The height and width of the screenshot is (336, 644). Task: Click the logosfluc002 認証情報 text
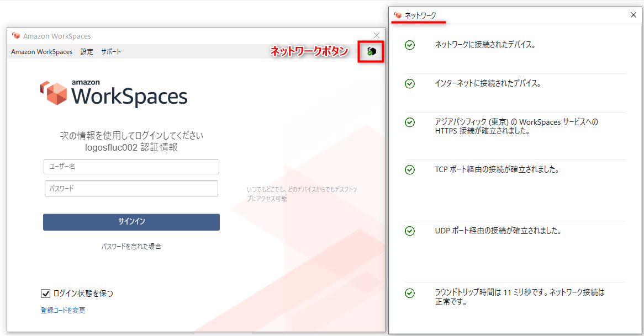[x=131, y=147]
